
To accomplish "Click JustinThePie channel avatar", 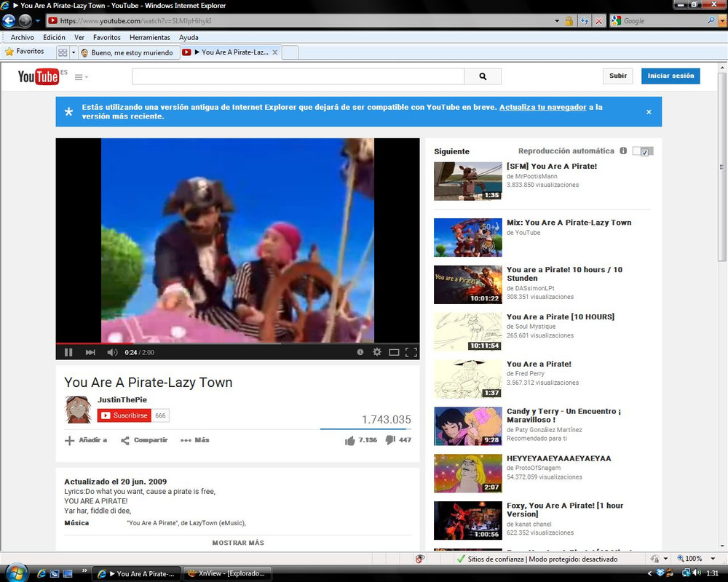I will point(78,410).
